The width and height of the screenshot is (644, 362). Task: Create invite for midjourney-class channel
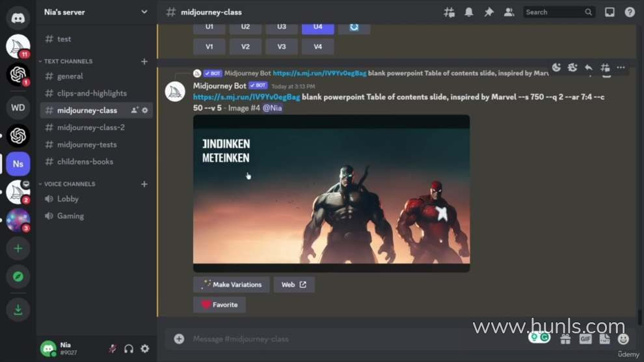(134, 110)
